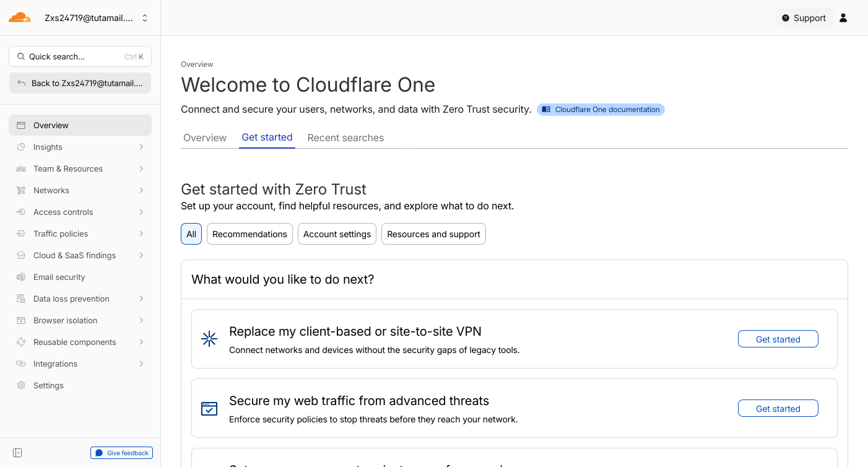Image resolution: width=868 pixels, height=467 pixels.
Task: Expand the Data loss prevention chevron
Action: [x=141, y=299]
